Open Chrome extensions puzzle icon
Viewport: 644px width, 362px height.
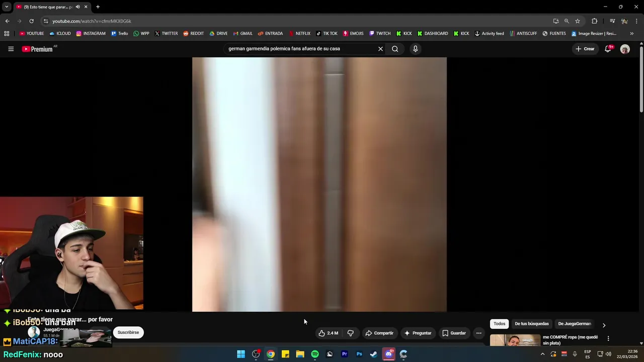tap(594, 21)
